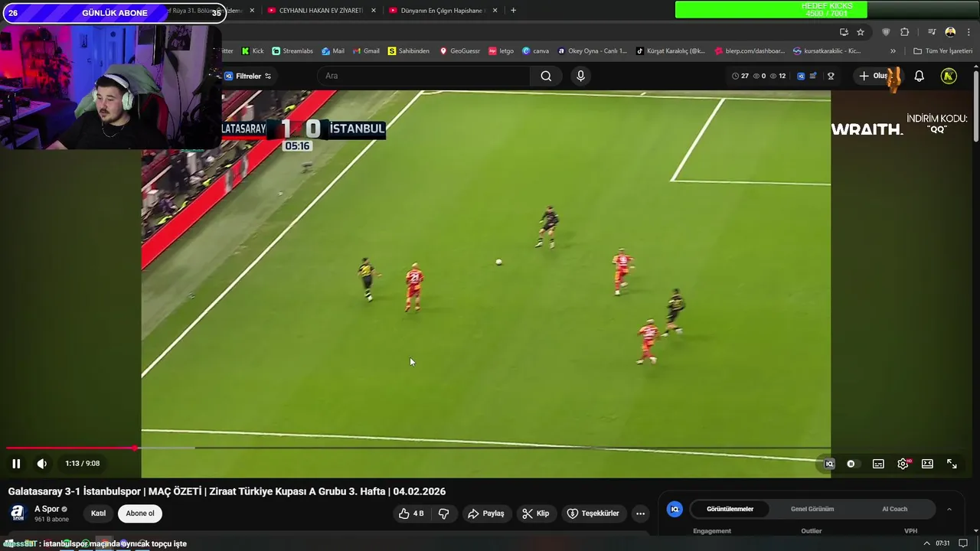Close the Dünyanın En Çılgın Hapishane tab
The height and width of the screenshot is (551, 980).
pos(495,11)
